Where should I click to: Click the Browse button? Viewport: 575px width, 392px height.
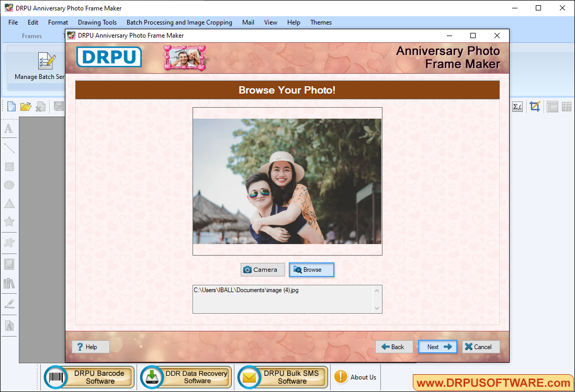(x=311, y=270)
